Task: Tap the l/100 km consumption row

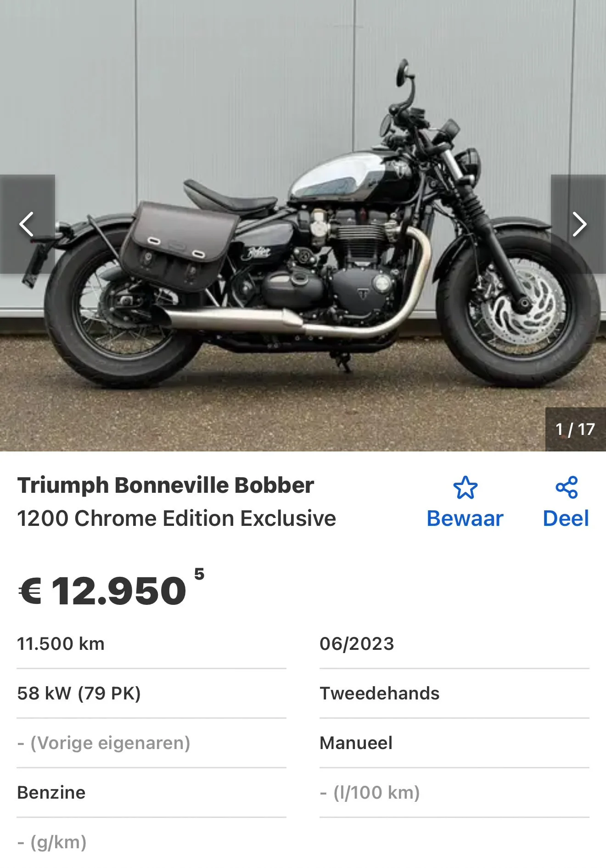Action: [454, 793]
